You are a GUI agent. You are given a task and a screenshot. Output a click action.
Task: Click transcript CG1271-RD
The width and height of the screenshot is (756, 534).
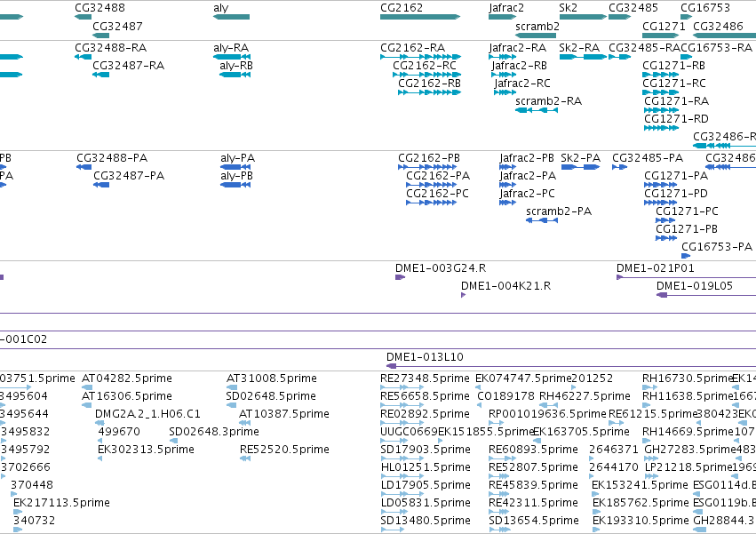660,128
